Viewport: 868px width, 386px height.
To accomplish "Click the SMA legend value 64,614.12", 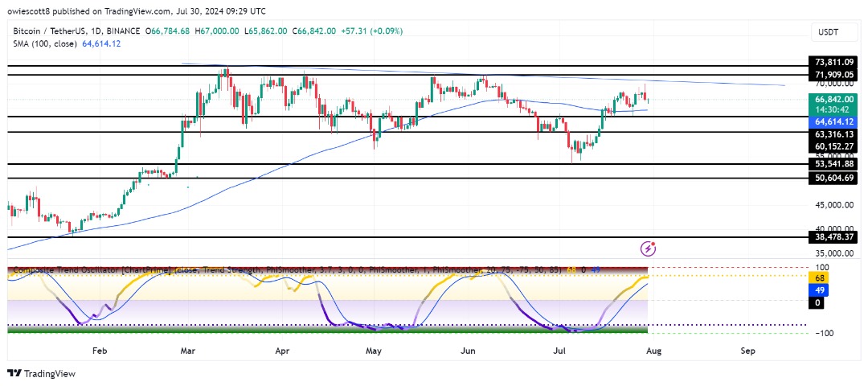I will 101,43.
